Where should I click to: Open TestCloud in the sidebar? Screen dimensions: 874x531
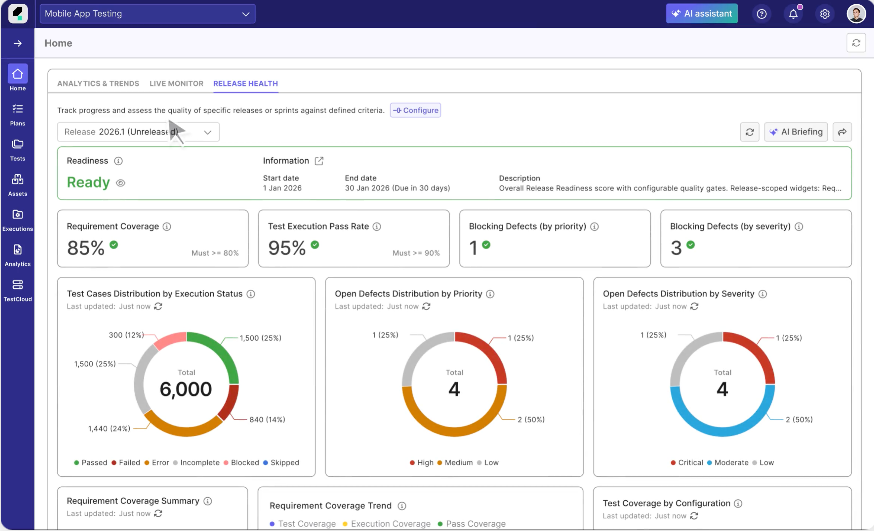(x=17, y=290)
